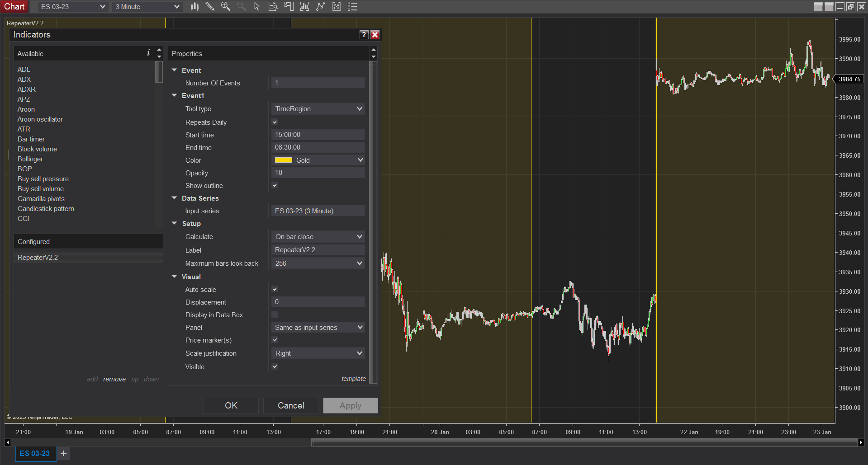Close the Indicators dialog with red X
This screenshot has height=465, width=868.
coord(375,35)
